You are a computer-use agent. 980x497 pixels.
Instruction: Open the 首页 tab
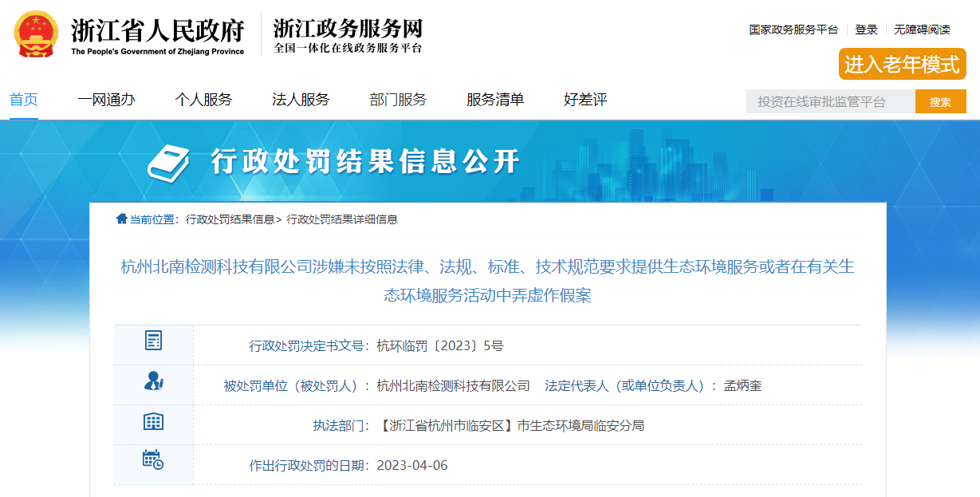tap(24, 100)
